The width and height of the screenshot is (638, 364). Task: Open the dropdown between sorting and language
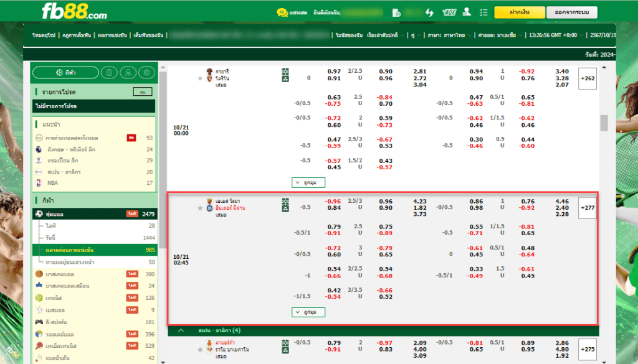point(416,35)
